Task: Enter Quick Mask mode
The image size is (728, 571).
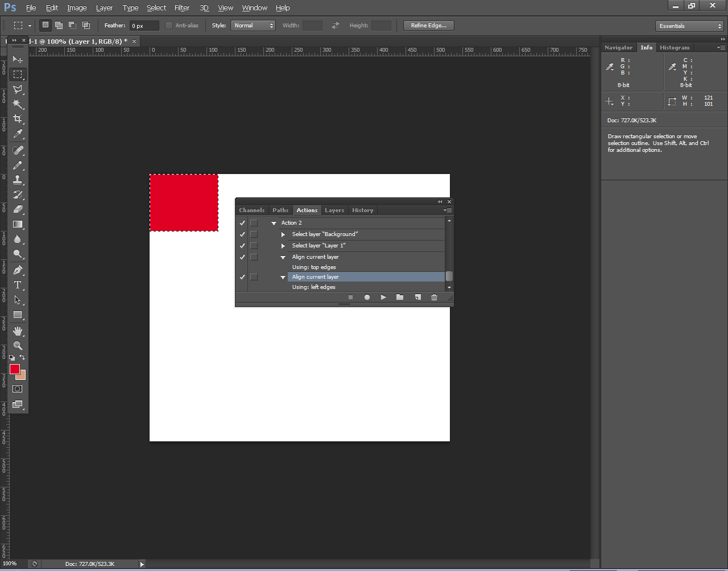Action: click(x=18, y=389)
